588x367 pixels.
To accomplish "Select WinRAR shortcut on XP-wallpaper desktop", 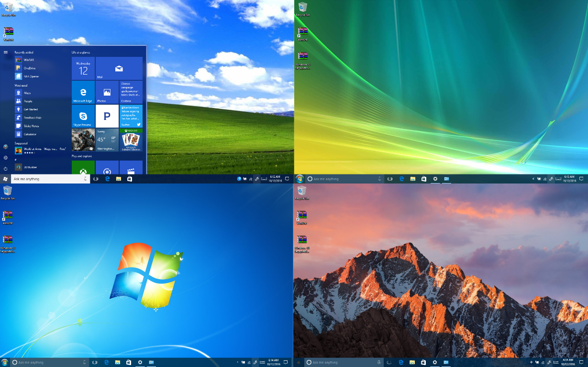I will point(8,34).
